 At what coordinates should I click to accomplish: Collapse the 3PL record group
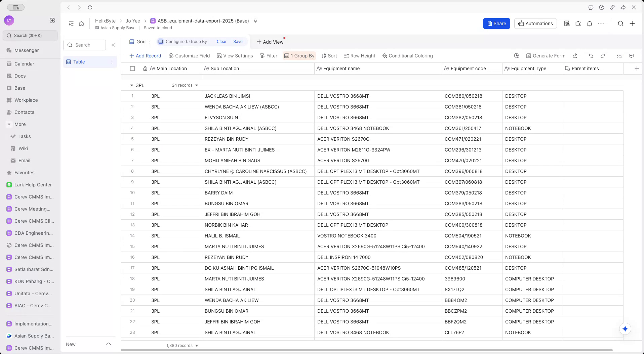[132, 85]
